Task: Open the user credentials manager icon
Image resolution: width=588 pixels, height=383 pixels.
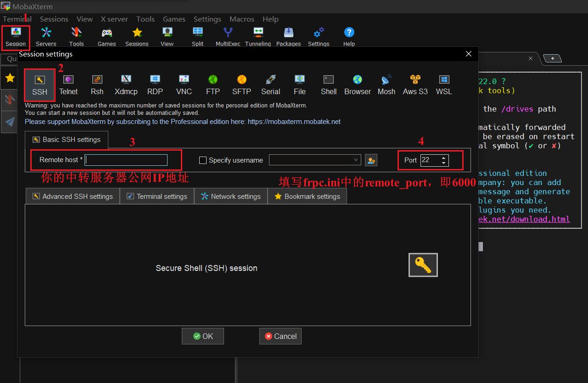Action: tap(371, 160)
